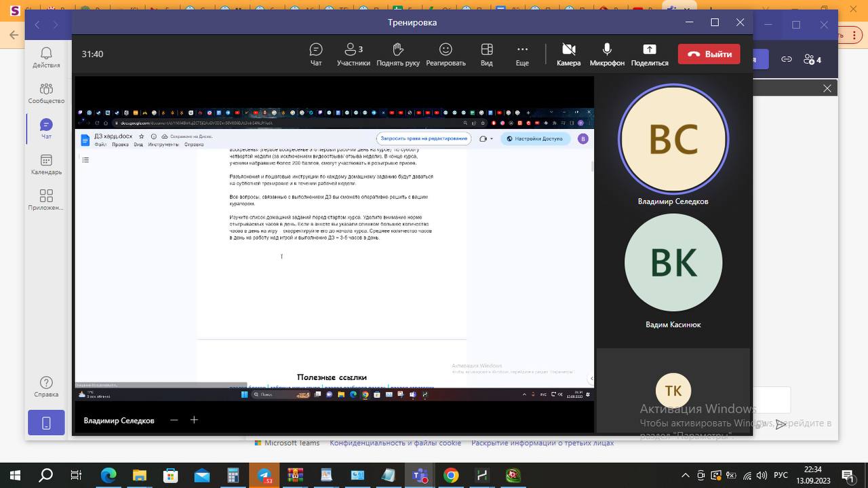Open Сообщество in the Teams sidebar
868x488 pixels.
46,93
